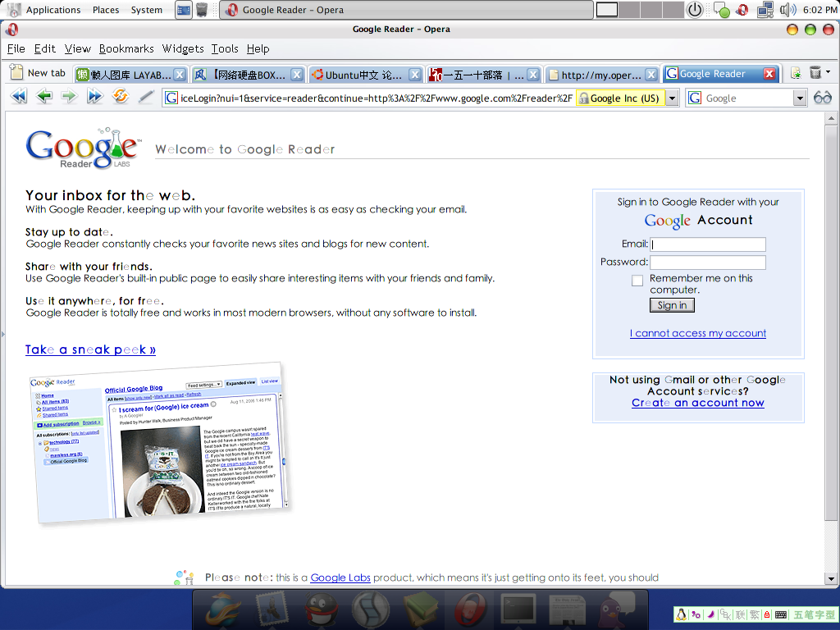Toggle the 繁 traditional Chinese option
The image size is (840, 630).
755,614
